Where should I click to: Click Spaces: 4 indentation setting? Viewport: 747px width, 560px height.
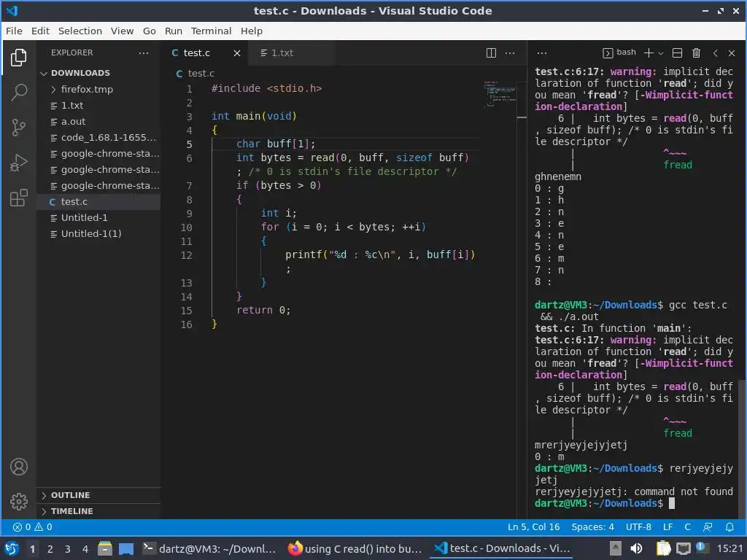coord(592,527)
